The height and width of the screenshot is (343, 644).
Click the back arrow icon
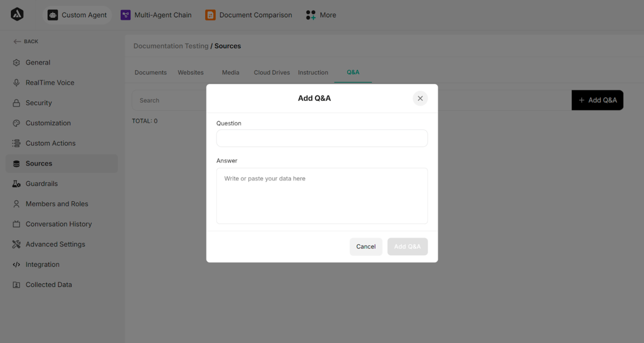click(17, 42)
